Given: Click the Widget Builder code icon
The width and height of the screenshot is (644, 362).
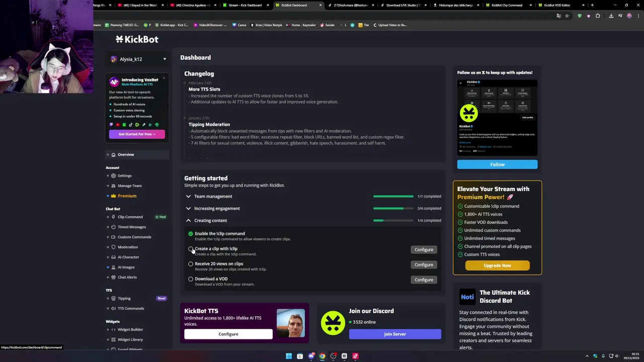Looking at the screenshot, I should click(x=113, y=329).
